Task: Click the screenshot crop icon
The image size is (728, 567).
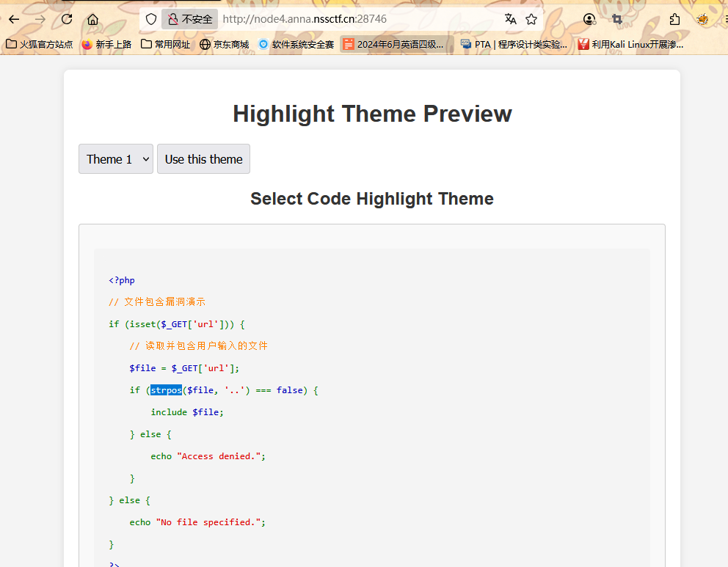Action: [617, 19]
